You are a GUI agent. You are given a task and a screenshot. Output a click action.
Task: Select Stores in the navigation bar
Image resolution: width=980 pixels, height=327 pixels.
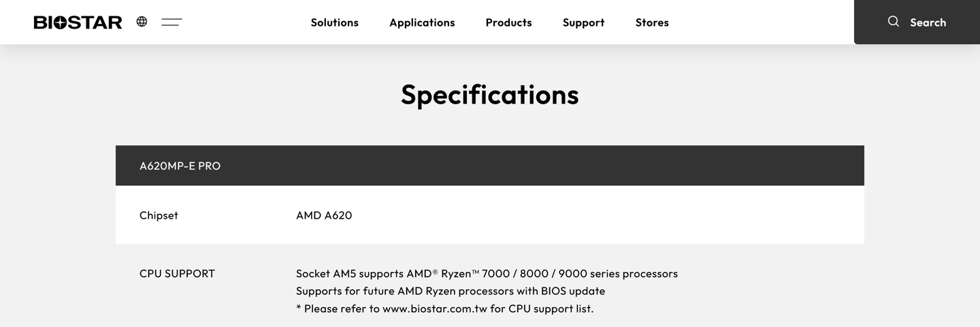[x=652, y=22]
